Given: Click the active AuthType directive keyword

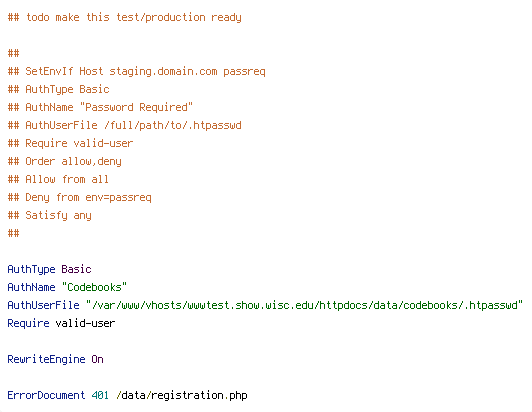Looking at the screenshot, I should point(31,269).
